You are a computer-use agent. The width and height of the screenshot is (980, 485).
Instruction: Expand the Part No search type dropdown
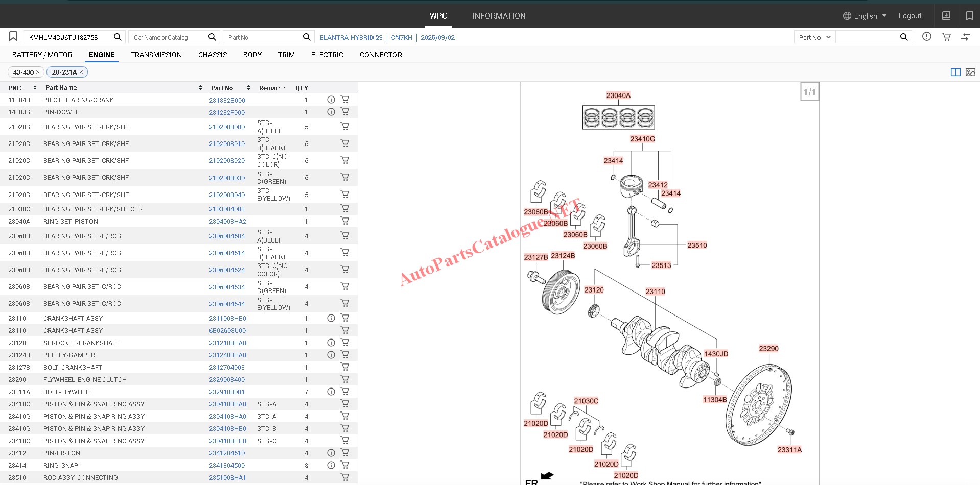pos(814,37)
